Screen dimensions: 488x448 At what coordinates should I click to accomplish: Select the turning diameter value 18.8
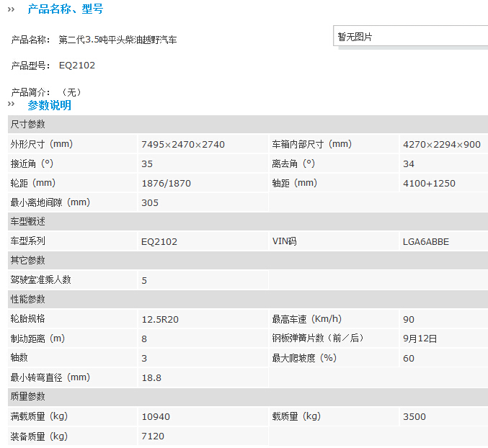click(151, 377)
